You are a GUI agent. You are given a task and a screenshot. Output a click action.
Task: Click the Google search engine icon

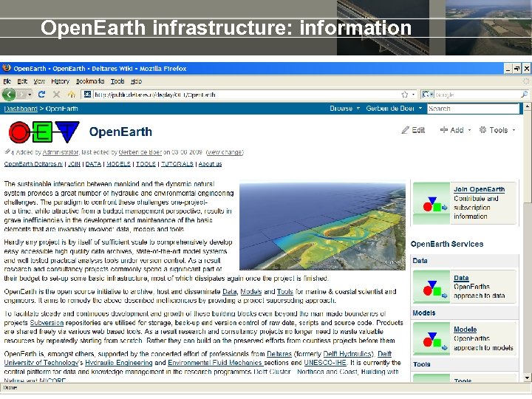pyautogui.click(x=426, y=95)
